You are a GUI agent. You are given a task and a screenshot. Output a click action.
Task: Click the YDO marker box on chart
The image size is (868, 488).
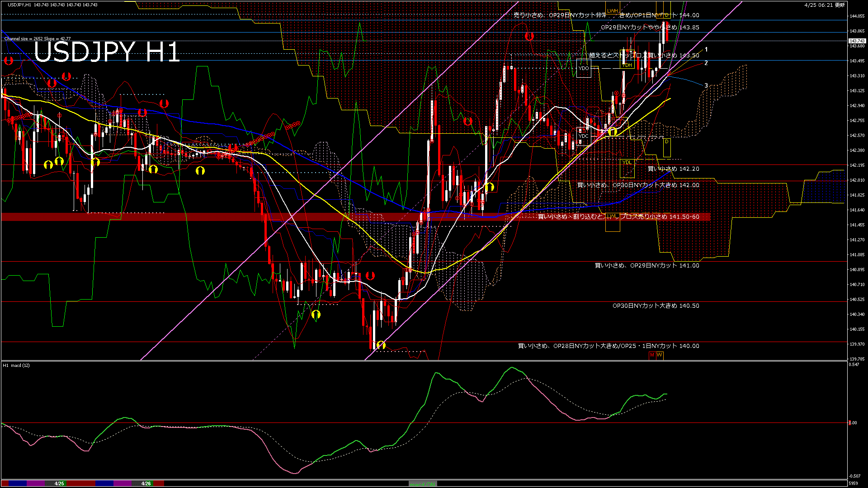584,68
